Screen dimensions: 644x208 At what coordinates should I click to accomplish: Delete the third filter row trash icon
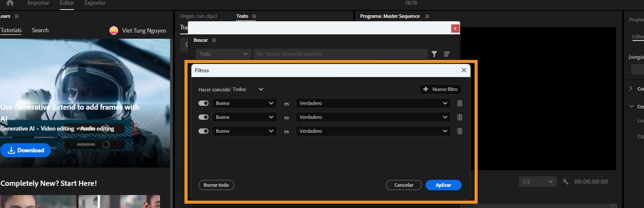[460, 131]
